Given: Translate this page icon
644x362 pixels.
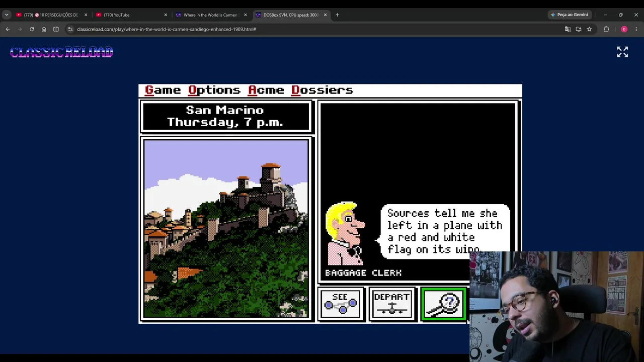Looking at the screenshot, I should tap(568, 29).
